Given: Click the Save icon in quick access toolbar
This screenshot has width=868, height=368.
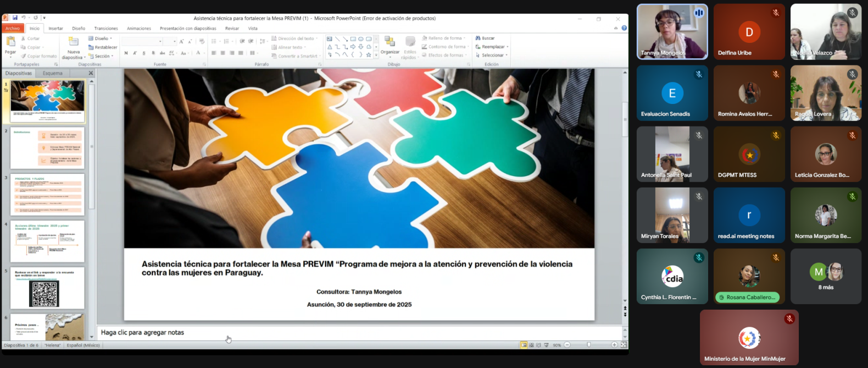Looking at the screenshot, I should (15, 18).
